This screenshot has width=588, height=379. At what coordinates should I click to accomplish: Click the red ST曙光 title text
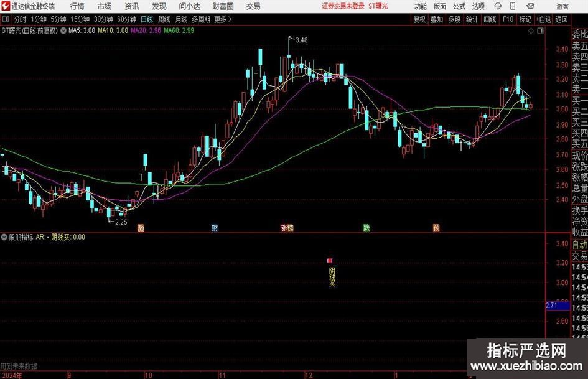click(378, 6)
